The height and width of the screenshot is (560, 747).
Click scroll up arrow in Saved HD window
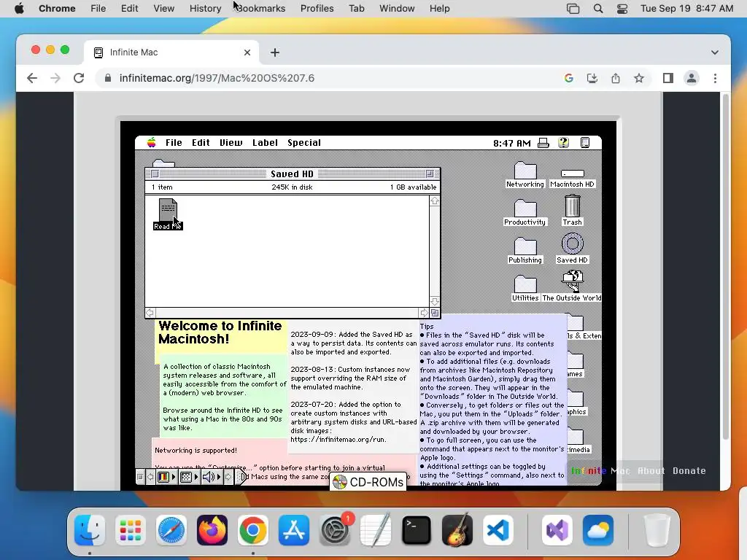coord(435,201)
